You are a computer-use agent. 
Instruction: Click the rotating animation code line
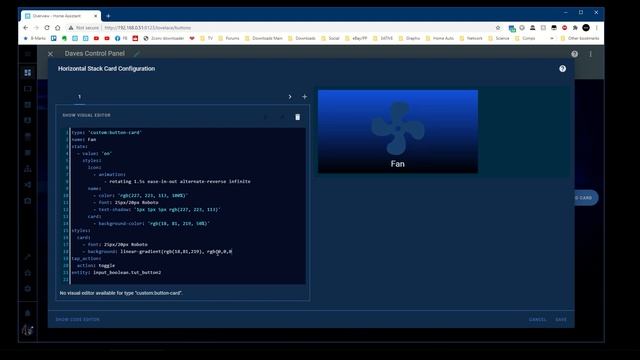(177, 181)
